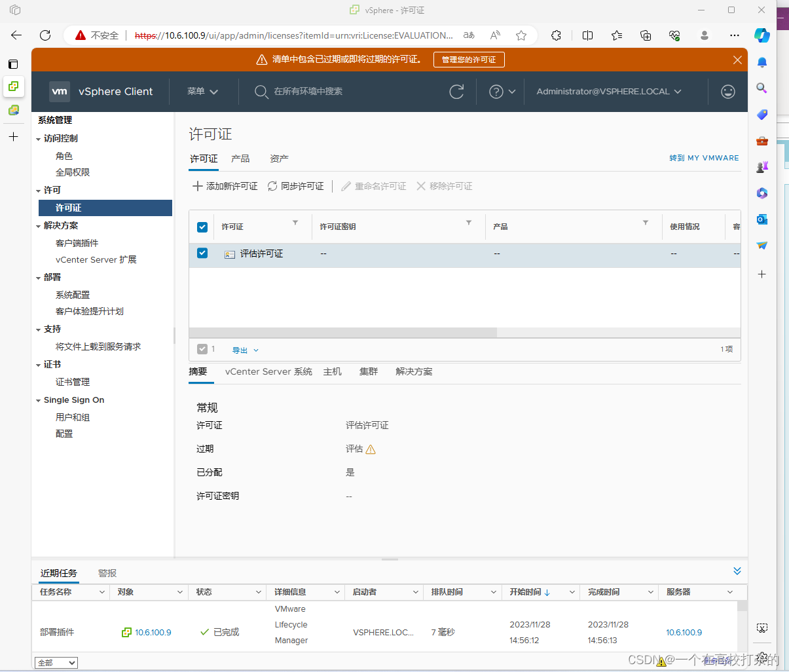Viewport: 789px width, 672px height.
Task: Open read aloud icon in address bar
Action: 495,35
